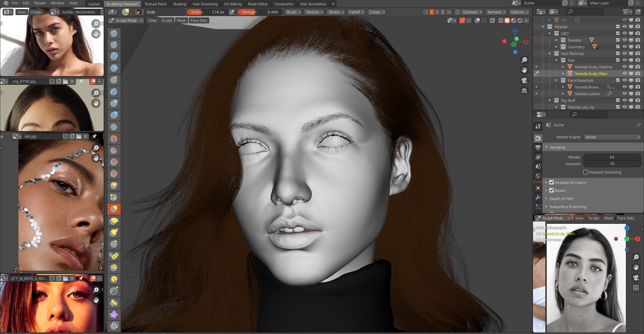Select the Clay Strips brush
This screenshot has height=334, width=644.
coord(114,68)
